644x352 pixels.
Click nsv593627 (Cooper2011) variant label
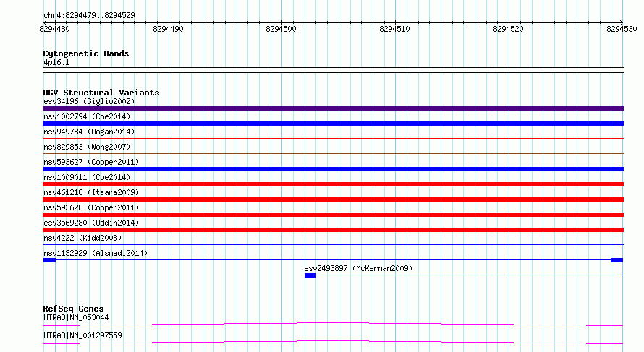[x=91, y=162]
